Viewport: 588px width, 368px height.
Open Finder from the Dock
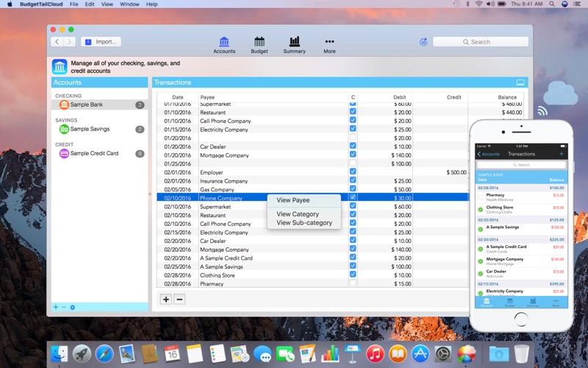(x=60, y=354)
